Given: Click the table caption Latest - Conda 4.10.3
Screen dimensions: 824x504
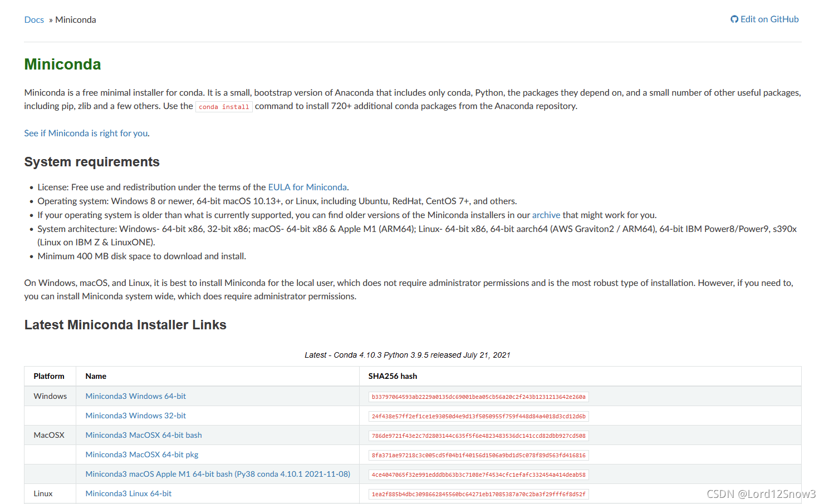Looking at the screenshot, I should [408, 355].
